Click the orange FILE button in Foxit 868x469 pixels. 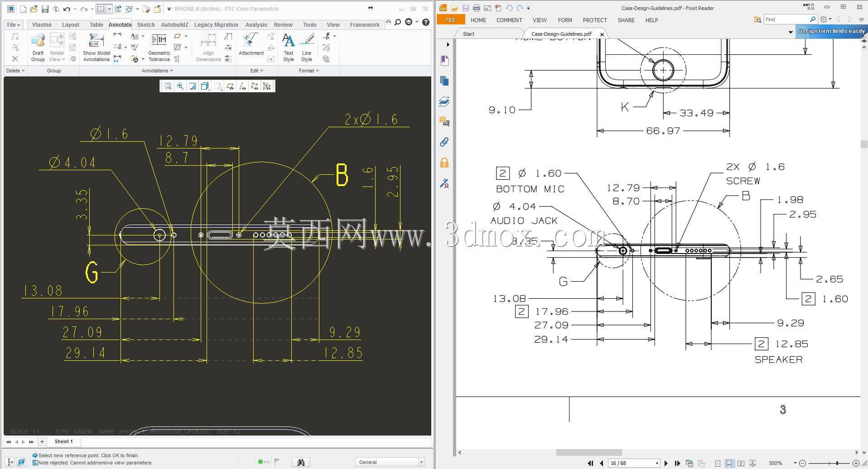[x=451, y=20]
